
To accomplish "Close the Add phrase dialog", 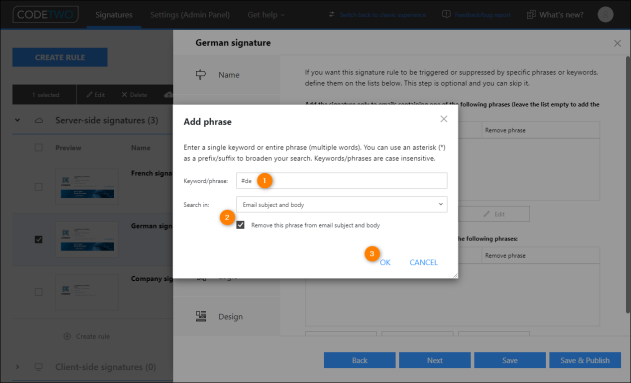I will point(443,119).
